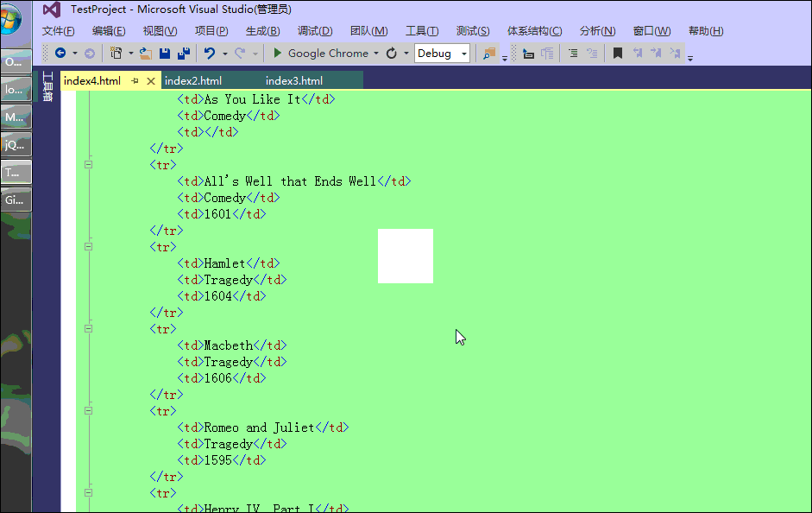
Task: Open the 工具箱 toolbox side panel
Action: [47, 86]
